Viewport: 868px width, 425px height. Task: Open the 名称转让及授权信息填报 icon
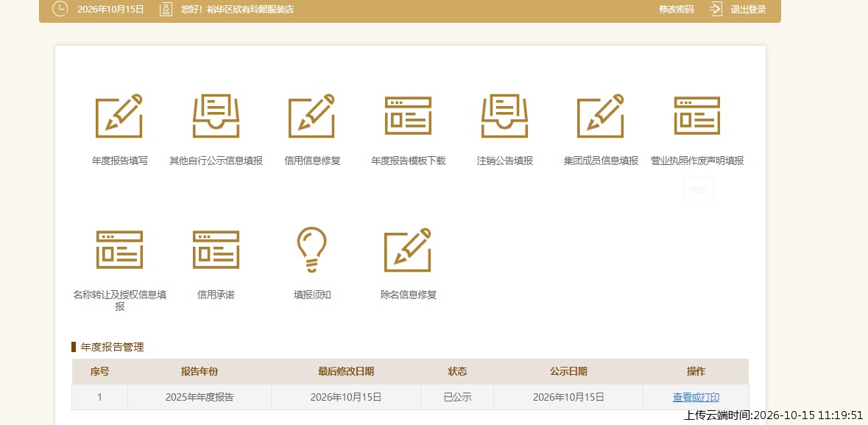[x=119, y=250]
